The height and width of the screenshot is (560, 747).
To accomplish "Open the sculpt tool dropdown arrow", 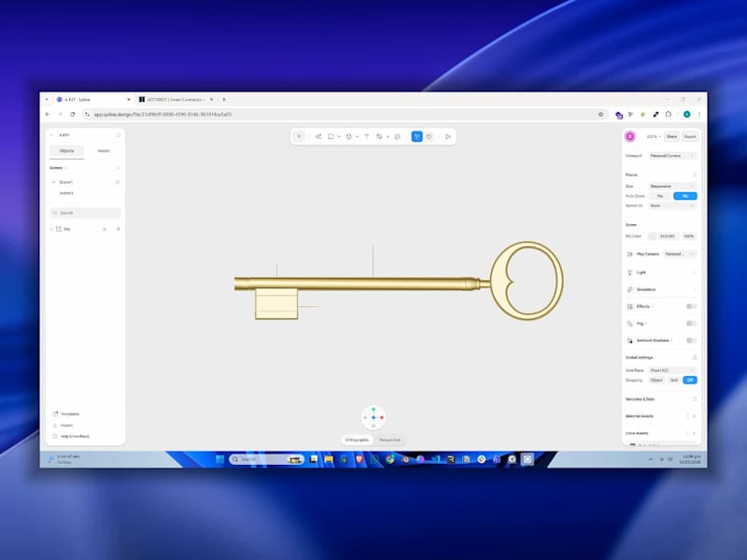I will [x=388, y=137].
